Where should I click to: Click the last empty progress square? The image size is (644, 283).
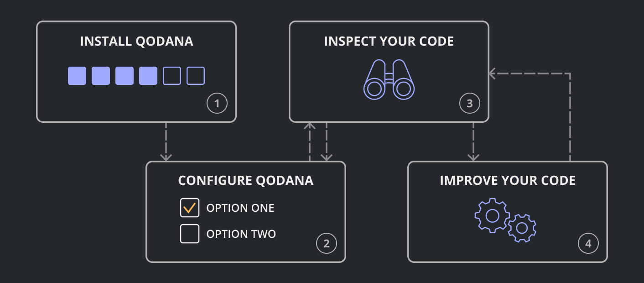(196, 76)
